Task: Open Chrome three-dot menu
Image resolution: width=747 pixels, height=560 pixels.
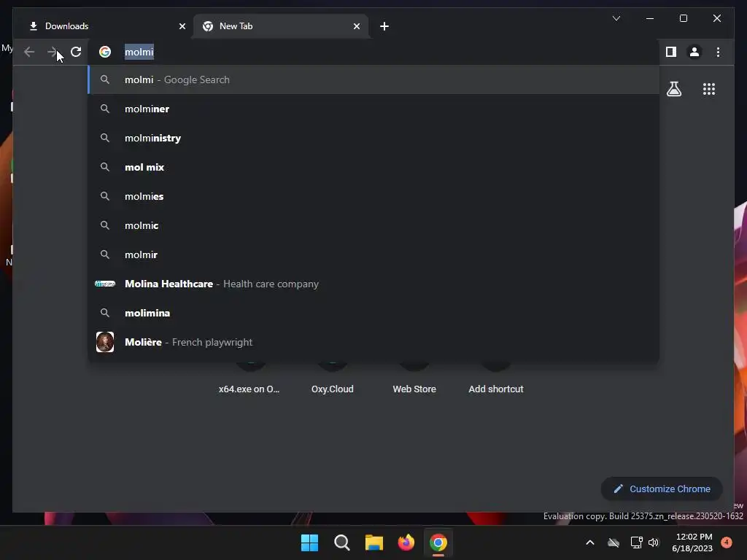Action: 718,52
